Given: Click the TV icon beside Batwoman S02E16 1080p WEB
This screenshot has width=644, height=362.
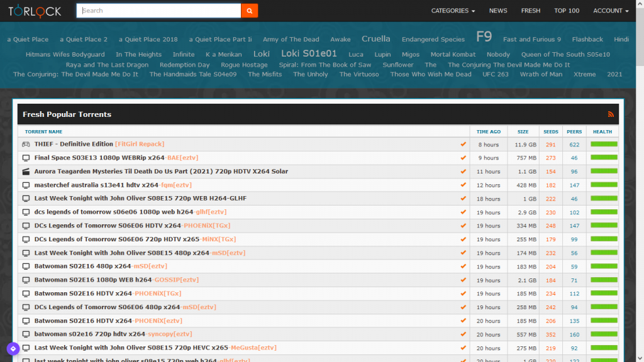Looking at the screenshot, I should 26,280.
